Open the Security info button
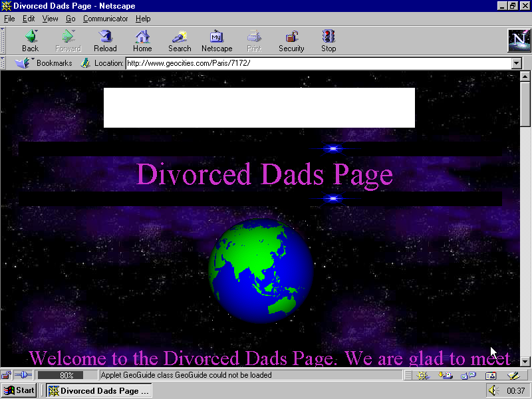 coord(291,41)
